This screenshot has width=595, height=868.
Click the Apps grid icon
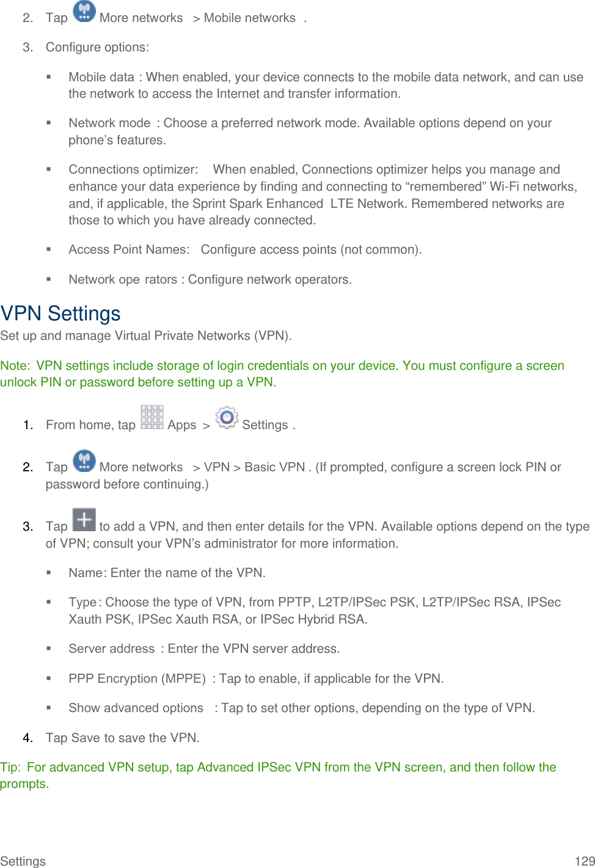[x=151, y=417]
